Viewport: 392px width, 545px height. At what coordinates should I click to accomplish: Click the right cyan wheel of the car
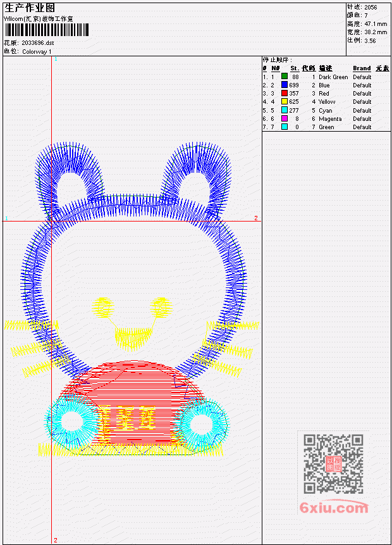(202, 423)
